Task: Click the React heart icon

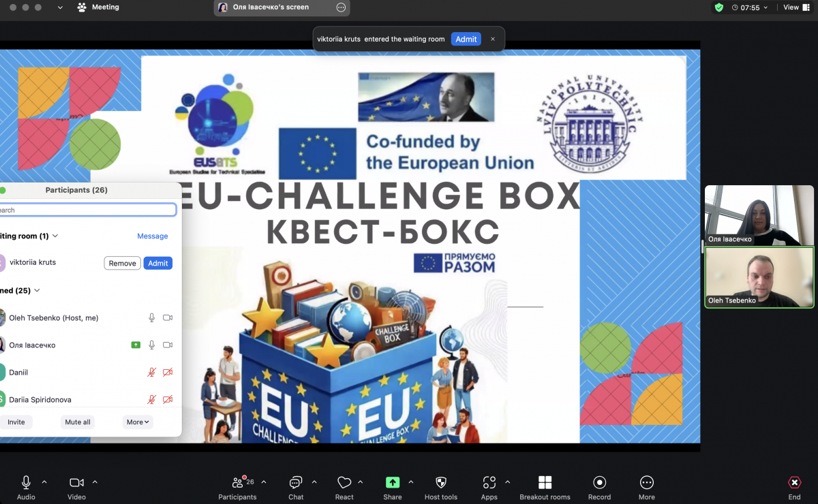Action: click(x=344, y=483)
